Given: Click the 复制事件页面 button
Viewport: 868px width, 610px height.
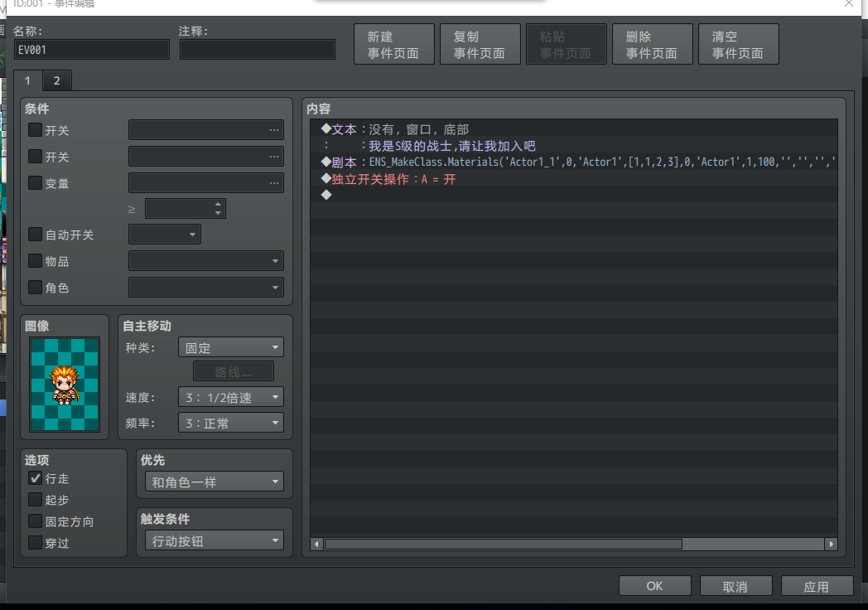Looking at the screenshot, I should point(480,44).
